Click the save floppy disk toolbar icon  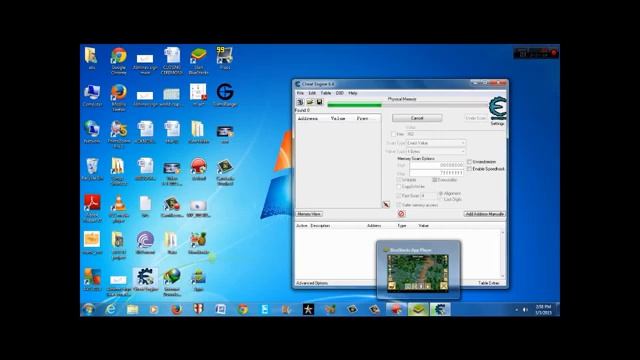coord(319,102)
